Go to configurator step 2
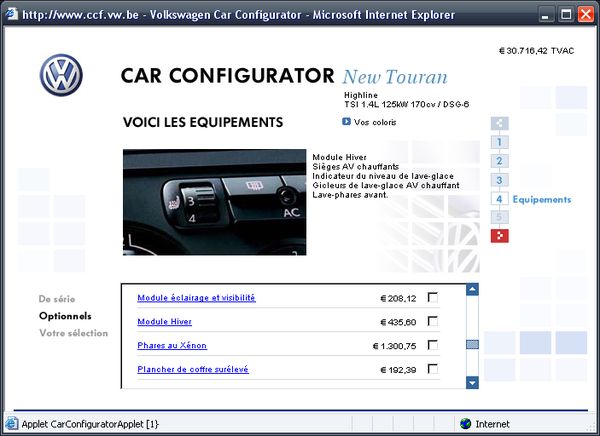The image size is (600, 436). (x=500, y=161)
